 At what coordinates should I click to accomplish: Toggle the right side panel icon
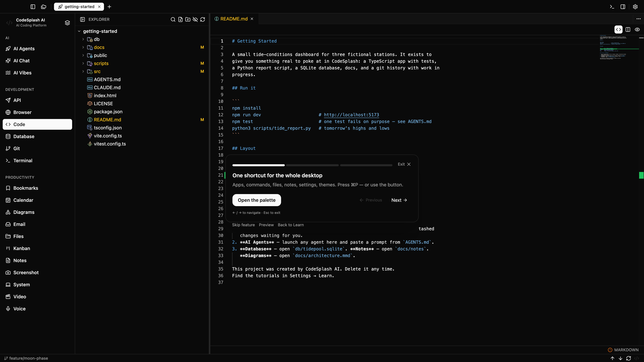(x=623, y=7)
